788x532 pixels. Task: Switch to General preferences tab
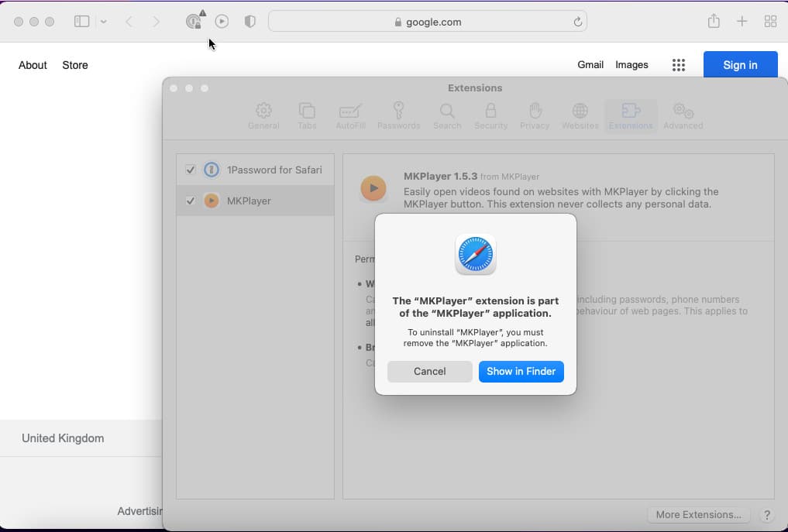point(263,116)
